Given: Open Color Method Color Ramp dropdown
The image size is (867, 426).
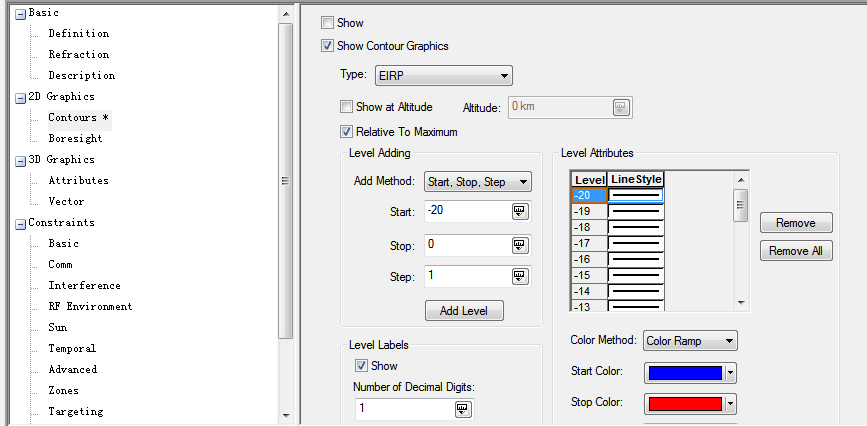Looking at the screenshot, I should click(690, 341).
